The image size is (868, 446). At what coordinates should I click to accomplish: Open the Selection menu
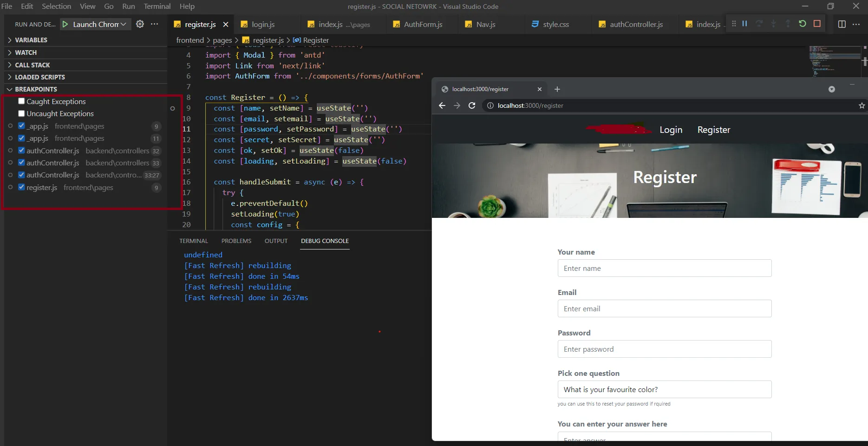[x=56, y=7]
